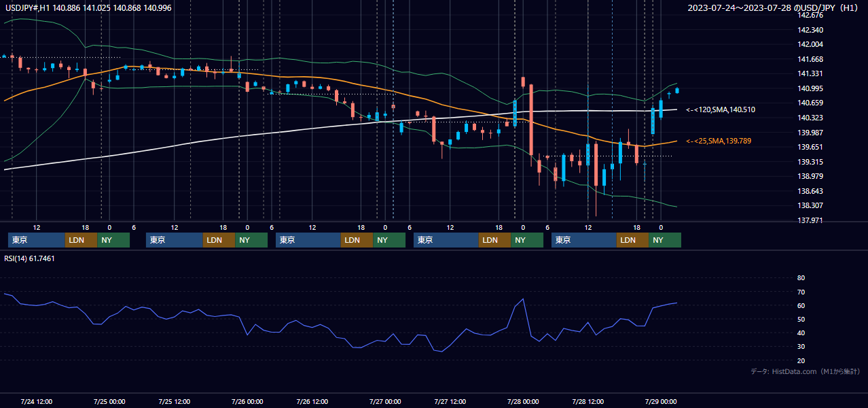Click RSI scale level 70
The height and width of the screenshot is (408, 868).
coord(801,292)
